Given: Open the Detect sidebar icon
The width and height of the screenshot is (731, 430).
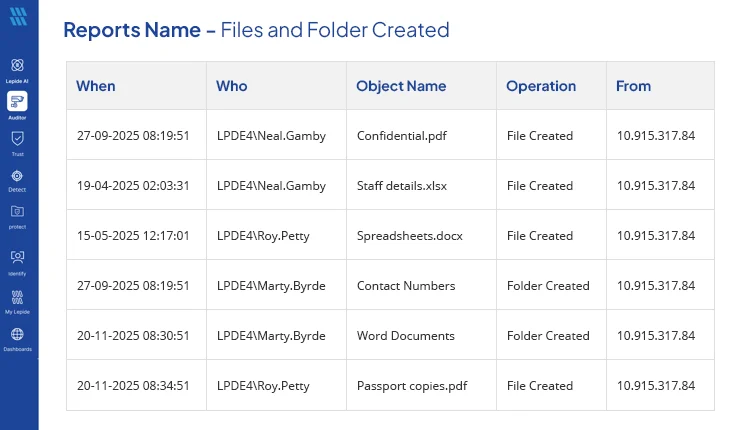Looking at the screenshot, I should (x=17, y=176).
